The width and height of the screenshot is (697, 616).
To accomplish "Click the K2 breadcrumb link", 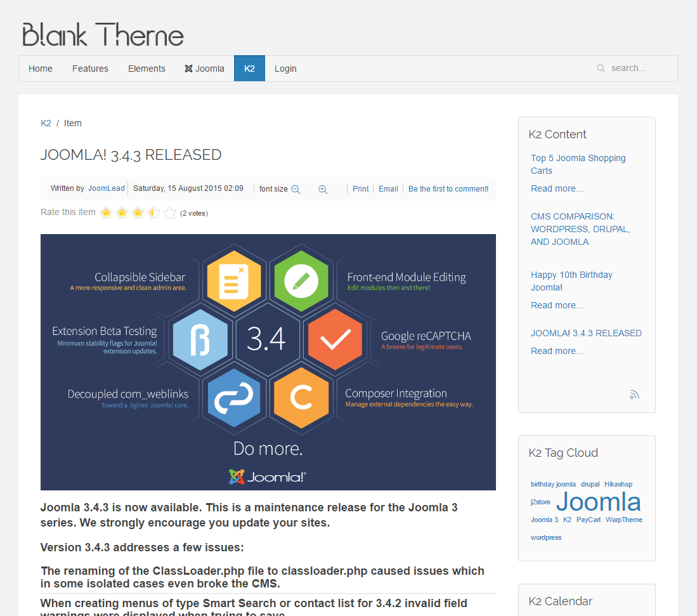I will pos(46,122).
